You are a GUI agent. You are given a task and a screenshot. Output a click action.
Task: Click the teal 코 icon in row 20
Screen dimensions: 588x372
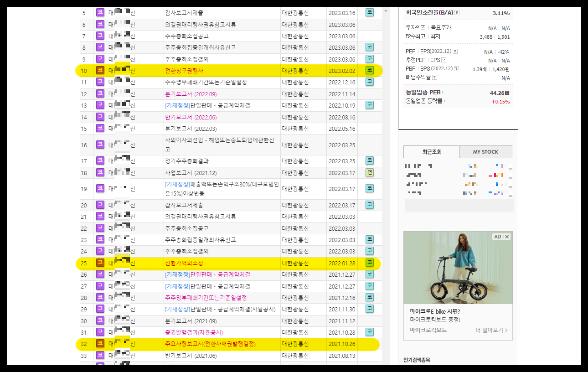tap(370, 205)
